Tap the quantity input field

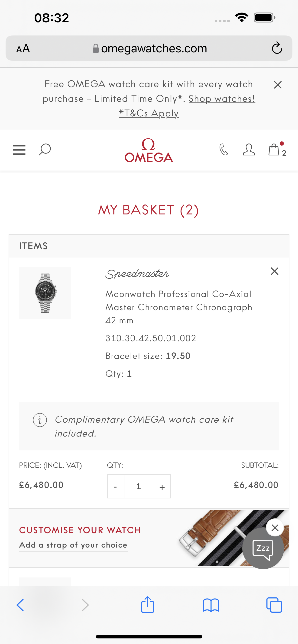pyautogui.click(x=139, y=487)
